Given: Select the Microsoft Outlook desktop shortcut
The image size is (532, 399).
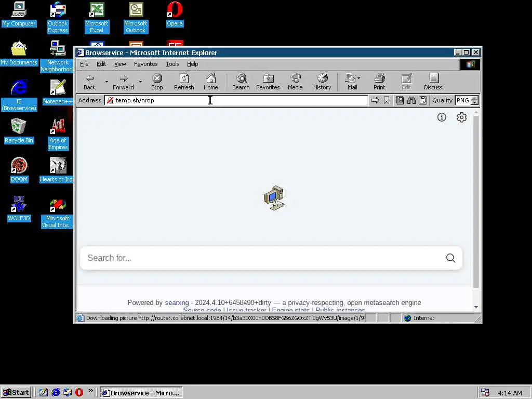Looking at the screenshot, I should click(136, 18).
